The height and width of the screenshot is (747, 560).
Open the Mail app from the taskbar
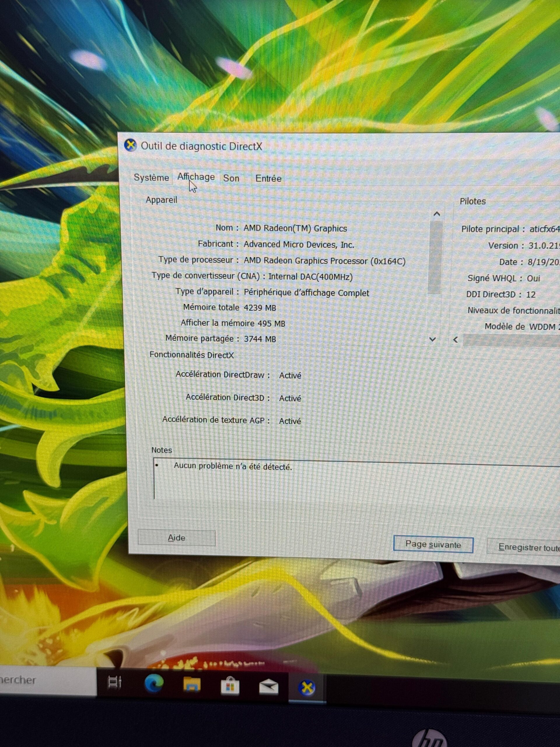coord(269,687)
